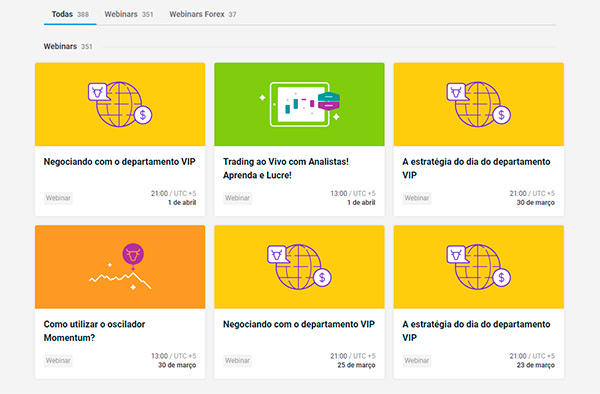This screenshot has width=600, height=394.
Task: Open the Webinars 351 tab
Action: (x=129, y=15)
